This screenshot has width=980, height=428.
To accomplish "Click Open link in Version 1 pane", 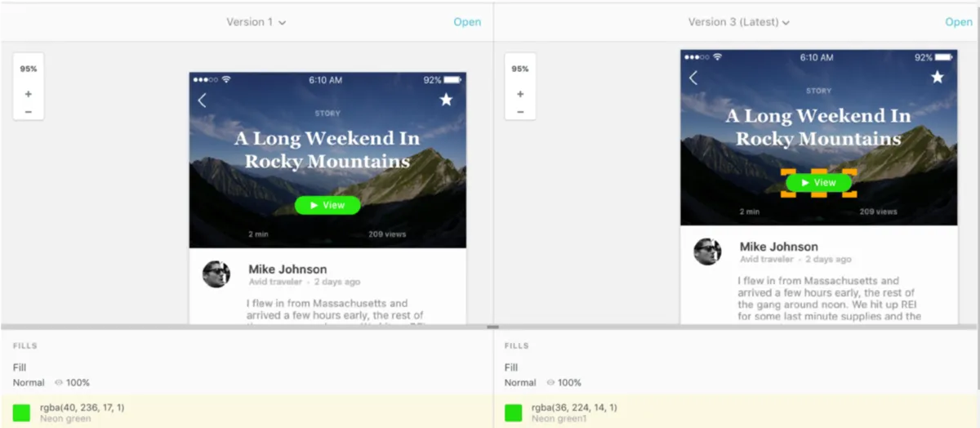I will (467, 22).
